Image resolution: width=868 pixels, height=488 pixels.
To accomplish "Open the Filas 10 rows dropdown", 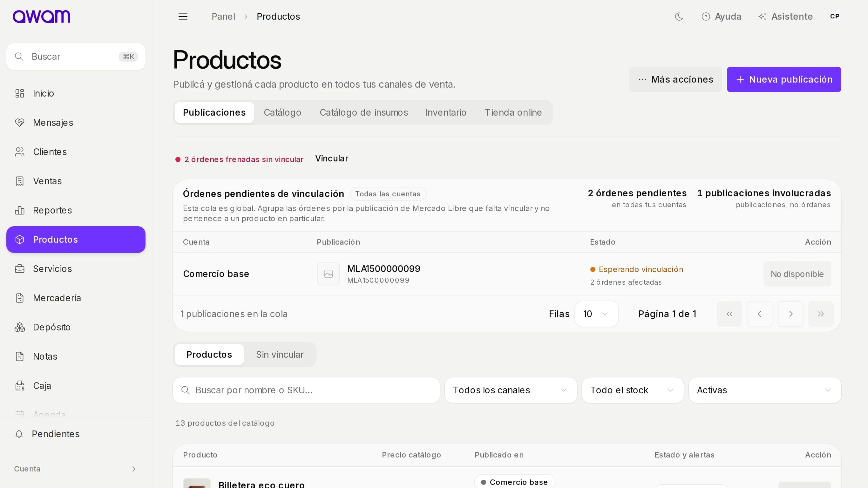I will click(596, 314).
